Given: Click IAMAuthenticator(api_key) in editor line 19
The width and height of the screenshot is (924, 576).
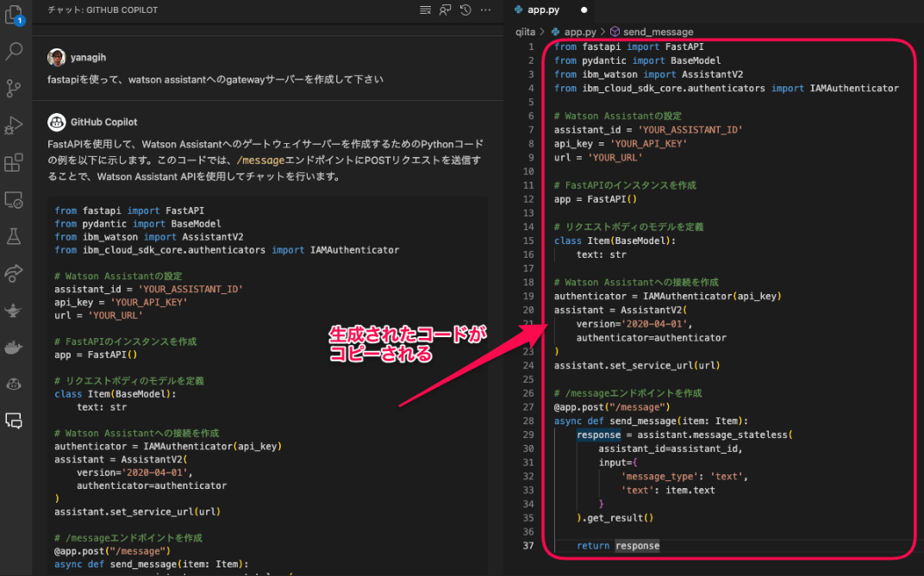Looking at the screenshot, I should click(x=712, y=296).
